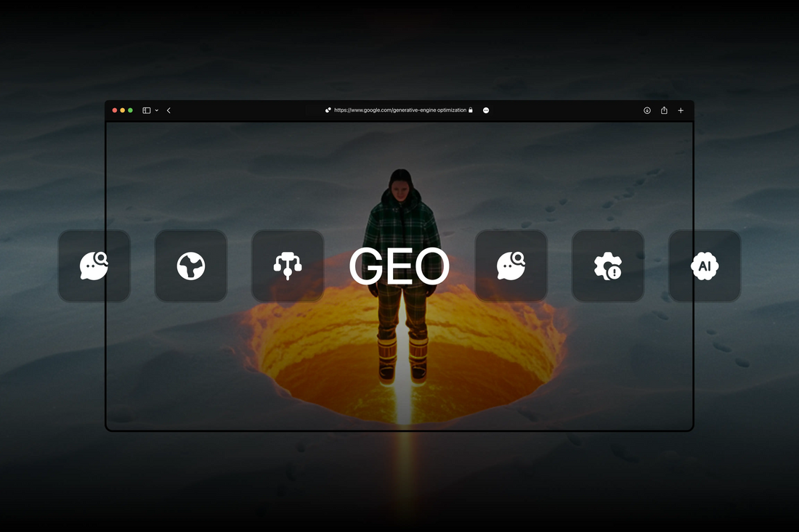799x532 pixels.
Task: Open a new tab with the plus button
Action: coord(681,110)
